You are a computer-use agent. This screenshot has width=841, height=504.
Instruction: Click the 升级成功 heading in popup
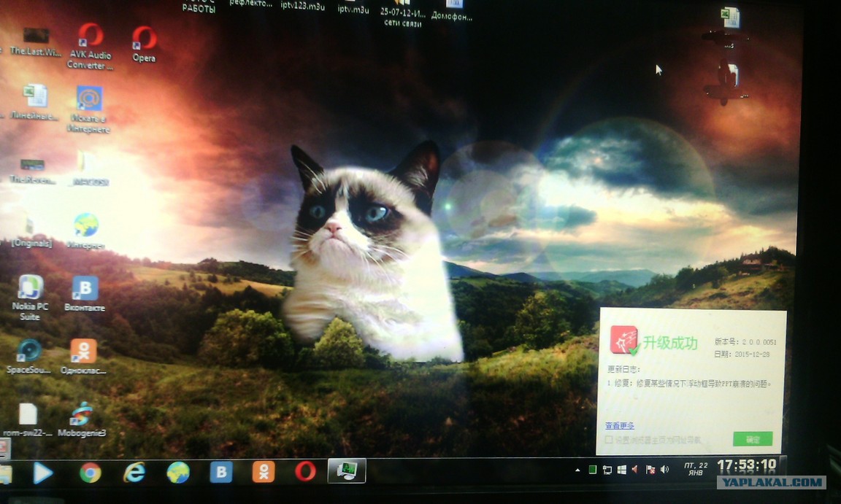tap(670, 343)
